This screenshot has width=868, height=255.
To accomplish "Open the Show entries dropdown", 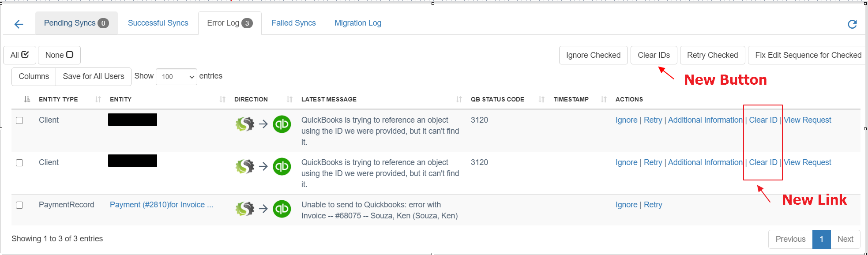I will pyautogui.click(x=176, y=77).
